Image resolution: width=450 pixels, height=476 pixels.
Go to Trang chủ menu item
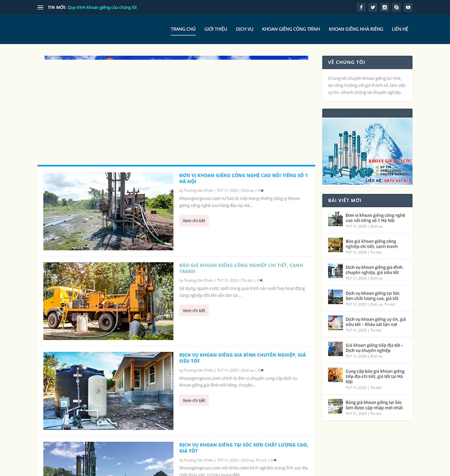point(183,29)
